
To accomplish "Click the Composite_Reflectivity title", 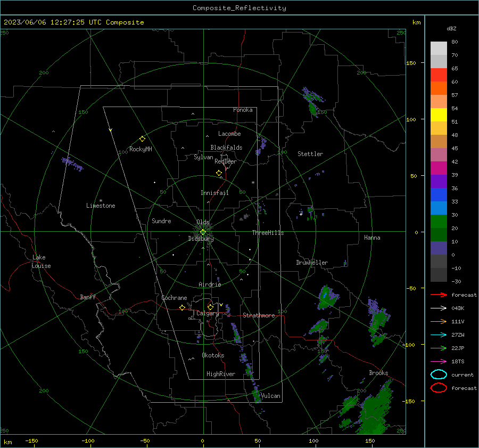I will pos(239,8).
